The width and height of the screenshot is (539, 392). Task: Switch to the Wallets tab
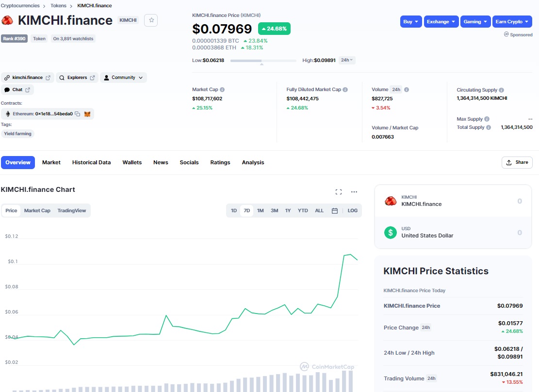coord(132,162)
